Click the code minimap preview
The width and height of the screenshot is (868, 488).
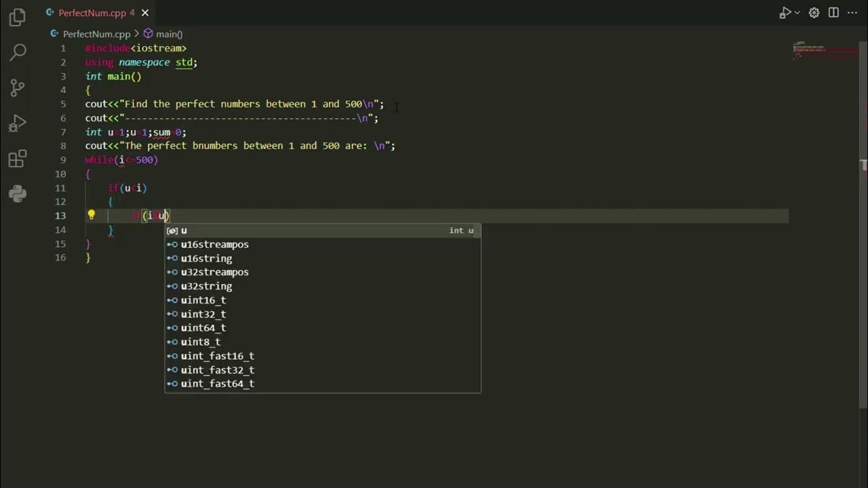(x=825, y=52)
